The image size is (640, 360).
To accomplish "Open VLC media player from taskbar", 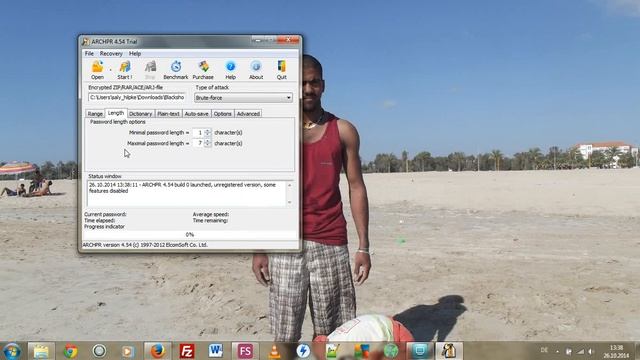I will tap(274, 351).
